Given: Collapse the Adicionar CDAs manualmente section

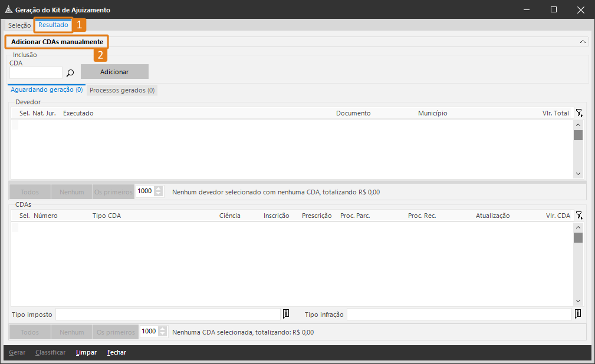Looking at the screenshot, I should [583, 42].
